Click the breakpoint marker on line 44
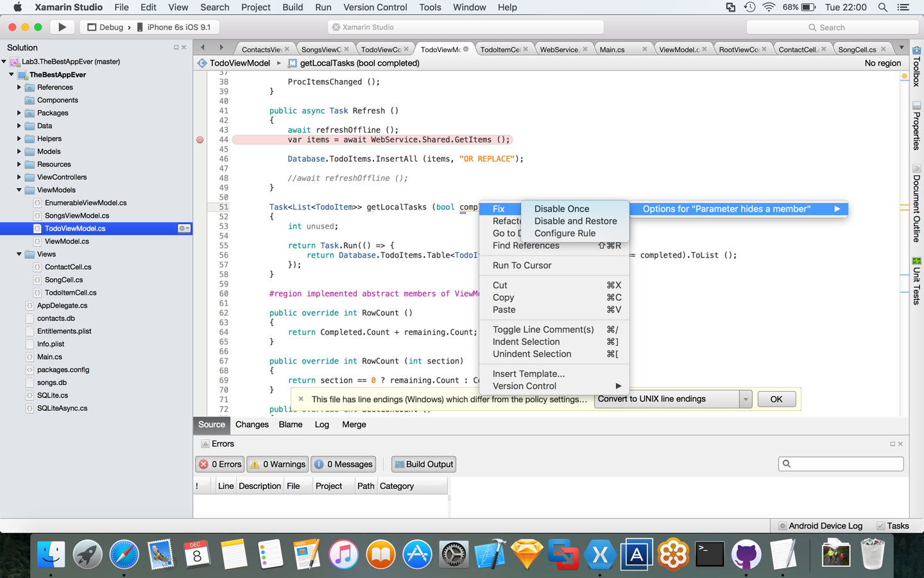924x578 pixels. pyautogui.click(x=200, y=139)
